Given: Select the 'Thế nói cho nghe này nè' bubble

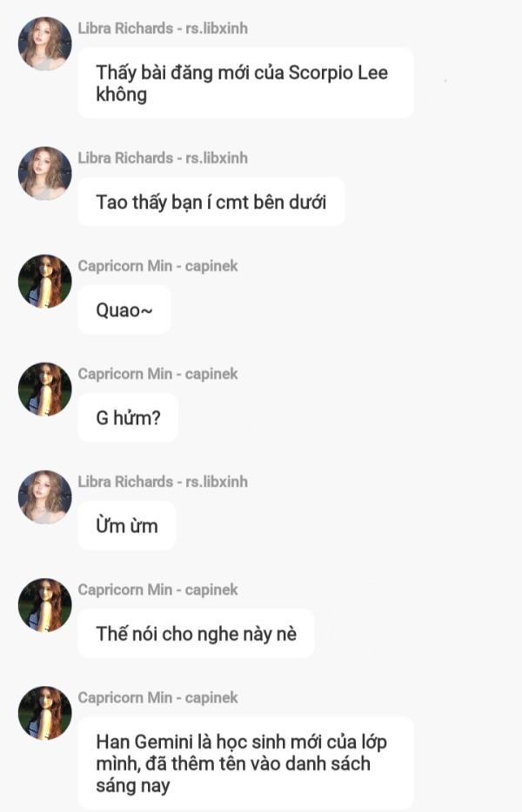Looking at the screenshot, I should coord(196,633).
